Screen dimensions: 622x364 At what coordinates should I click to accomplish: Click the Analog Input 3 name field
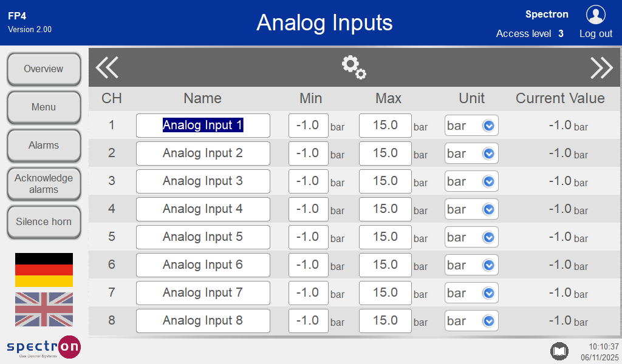pos(203,181)
